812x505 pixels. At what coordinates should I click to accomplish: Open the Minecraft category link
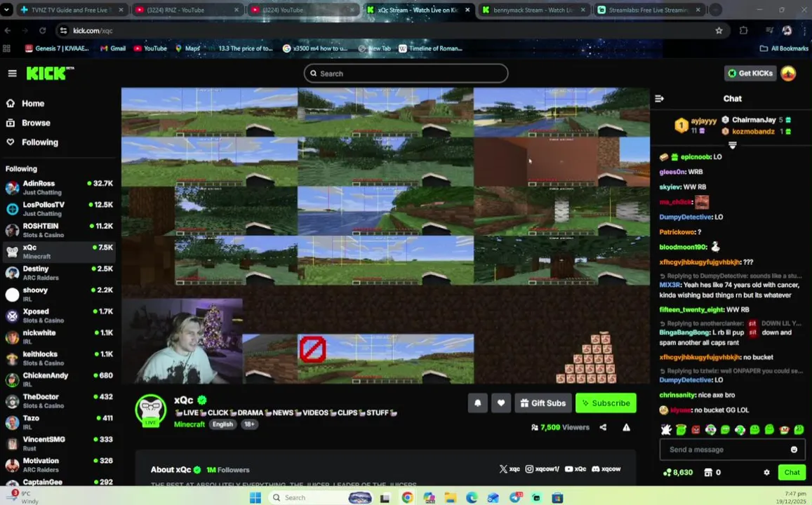pyautogui.click(x=189, y=424)
